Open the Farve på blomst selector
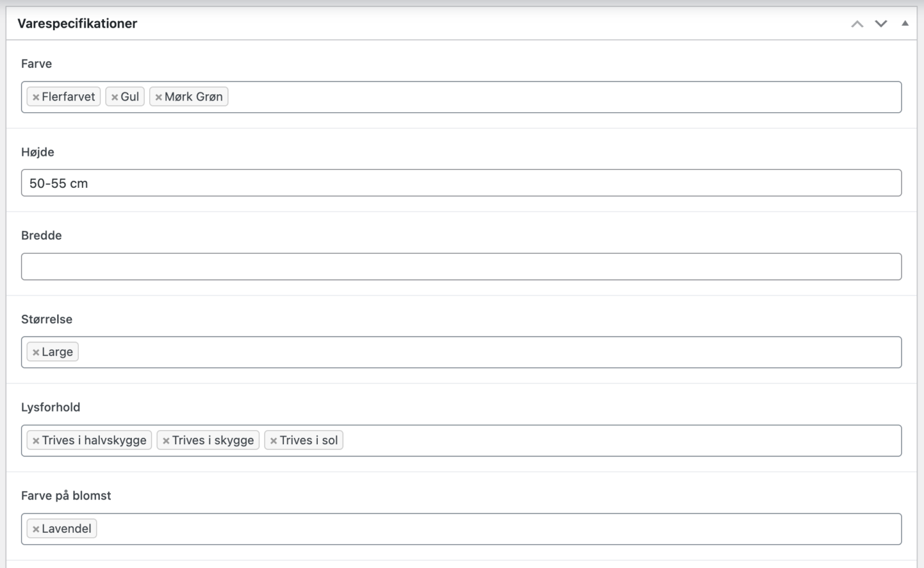 tap(493, 529)
